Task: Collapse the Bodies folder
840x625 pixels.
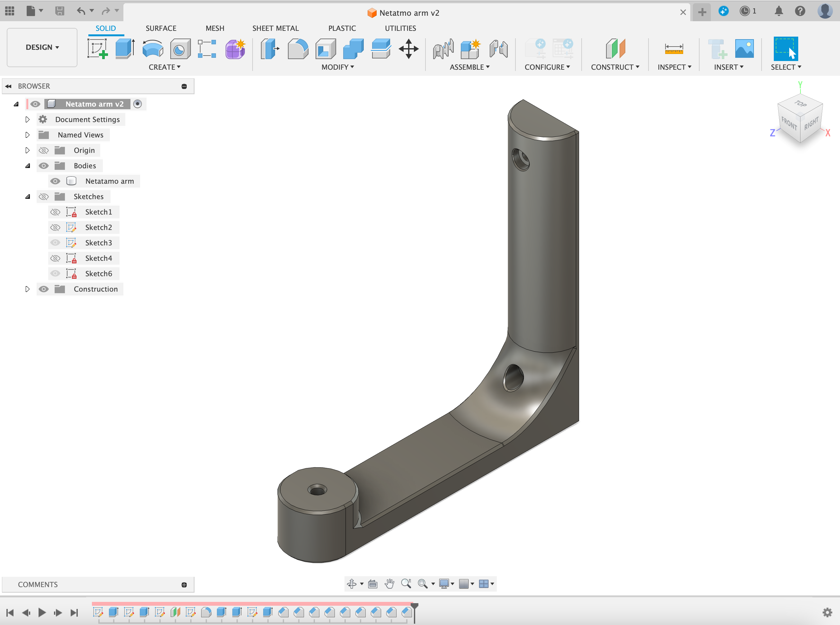Action: pos(27,166)
